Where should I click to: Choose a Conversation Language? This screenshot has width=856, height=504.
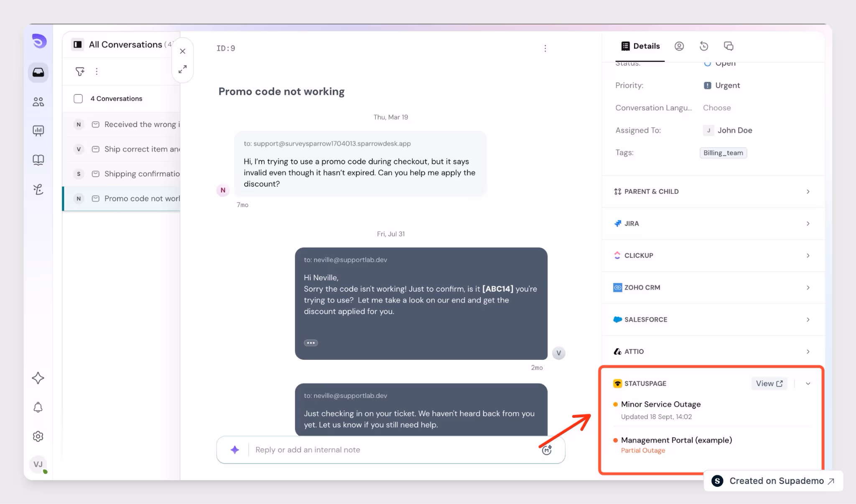[x=717, y=108]
